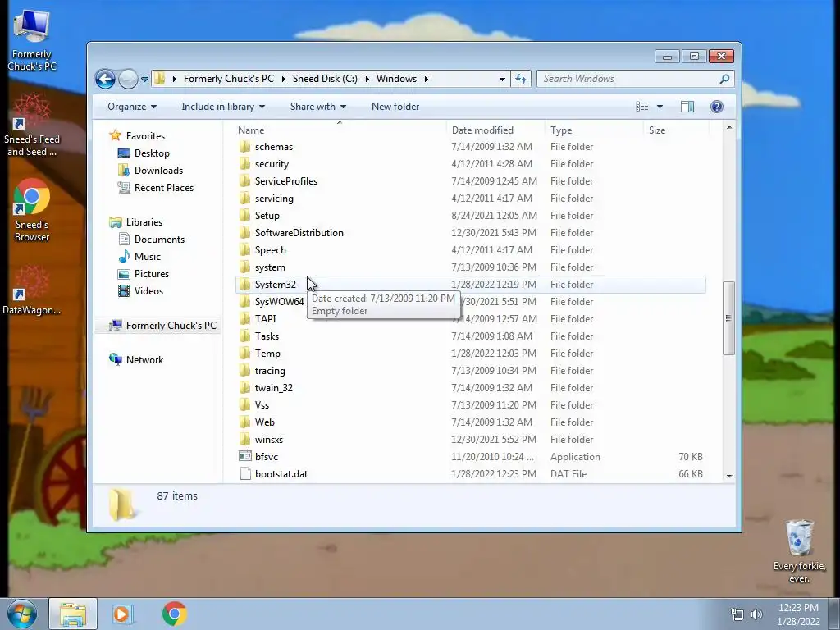Select the bfsvc application icon
840x630 pixels.
tap(244, 456)
